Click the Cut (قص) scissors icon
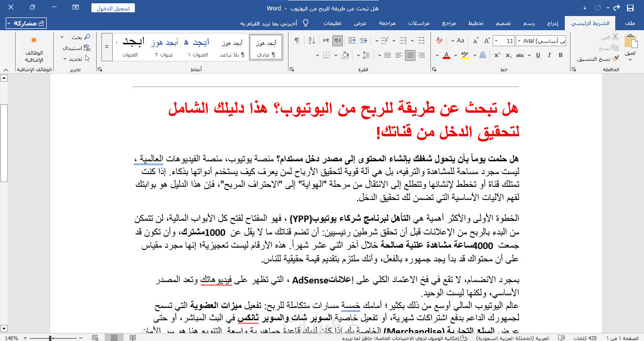Screen dimensions: 644x341 [x=615, y=37]
